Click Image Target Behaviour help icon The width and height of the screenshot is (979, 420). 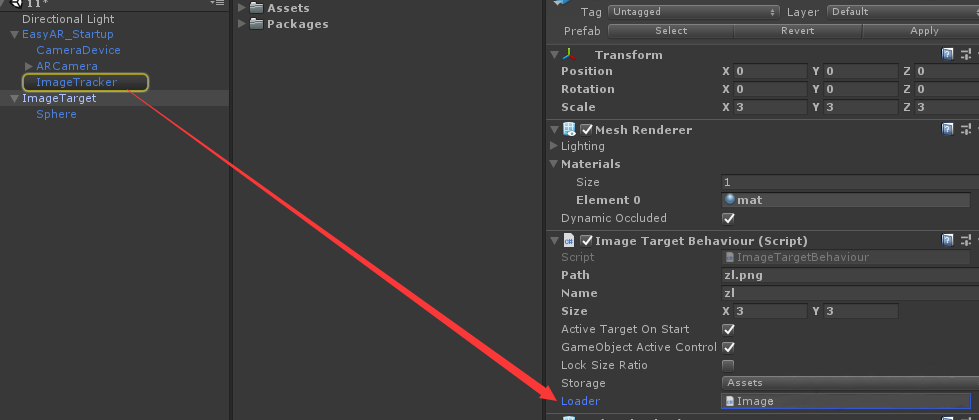tap(947, 240)
